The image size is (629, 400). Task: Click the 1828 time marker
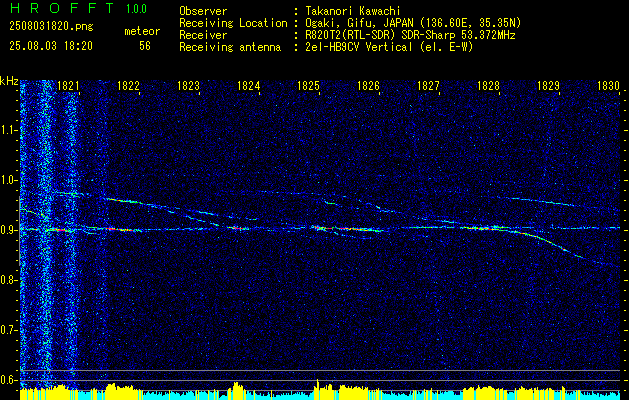tap(489, 85)
